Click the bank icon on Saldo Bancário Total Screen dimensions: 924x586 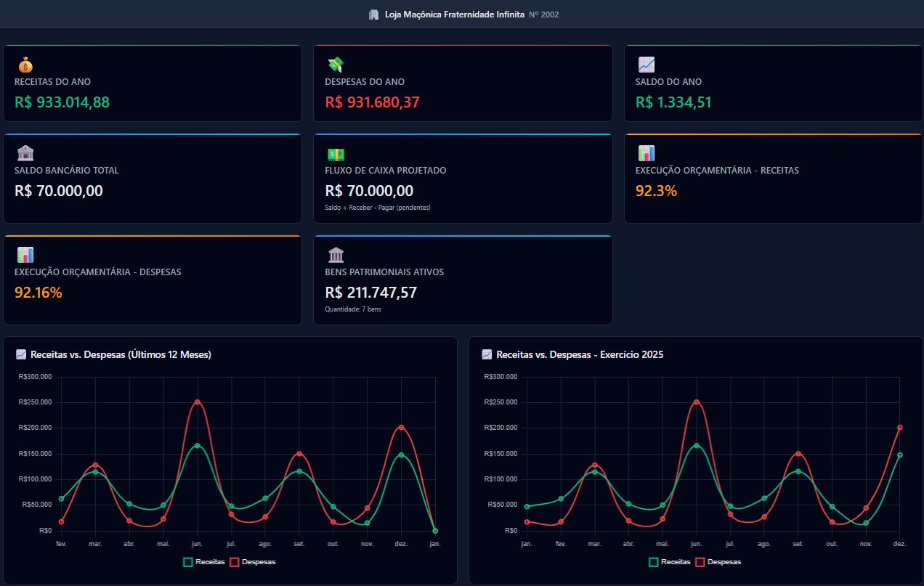point(25,152)
